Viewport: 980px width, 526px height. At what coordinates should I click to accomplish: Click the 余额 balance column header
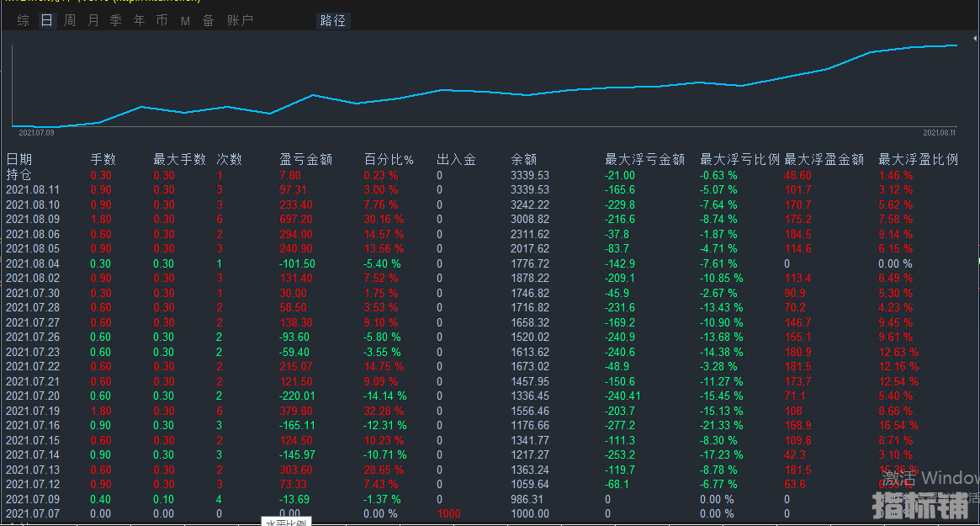(523, 159)
